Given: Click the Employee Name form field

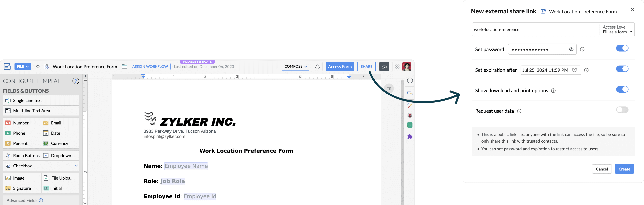Looking at the screenshot, I should [186, 166].
